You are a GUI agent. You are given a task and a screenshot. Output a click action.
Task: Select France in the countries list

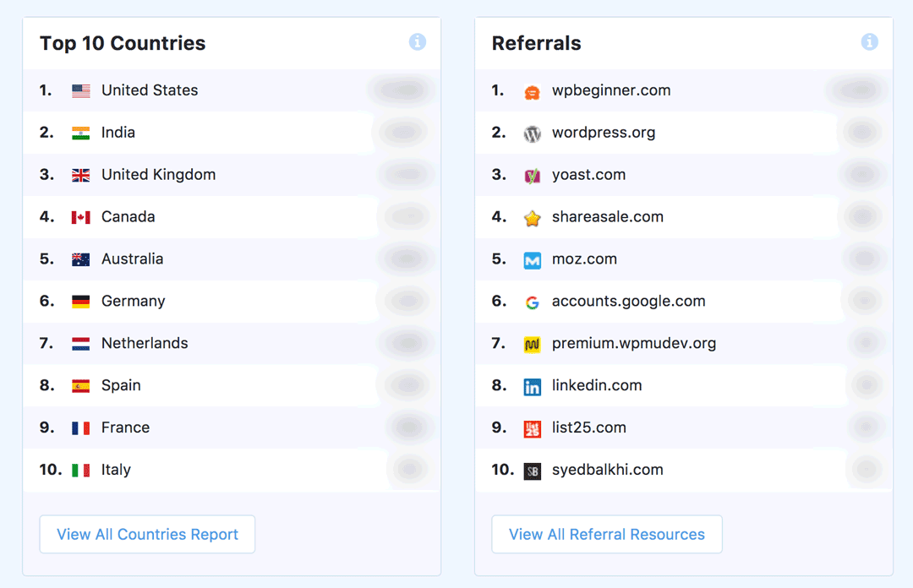[125, 427]
